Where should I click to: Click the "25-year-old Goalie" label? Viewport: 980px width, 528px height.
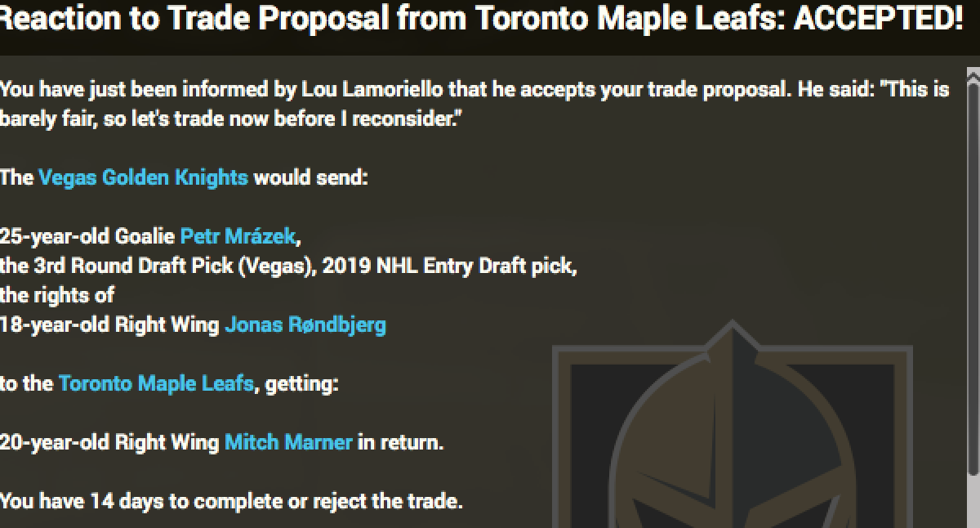87,236
